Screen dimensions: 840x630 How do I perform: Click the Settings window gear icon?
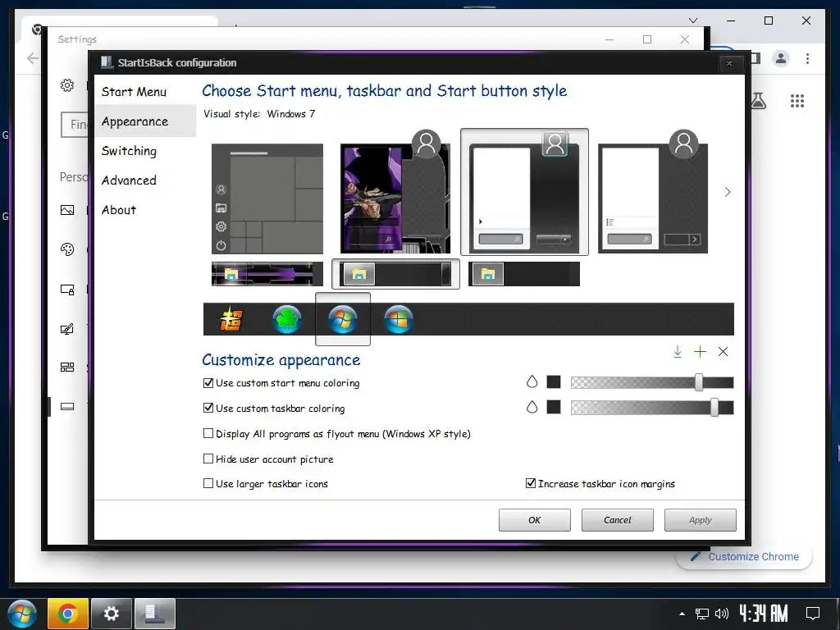pyautogui.click(x=67, y=85)
